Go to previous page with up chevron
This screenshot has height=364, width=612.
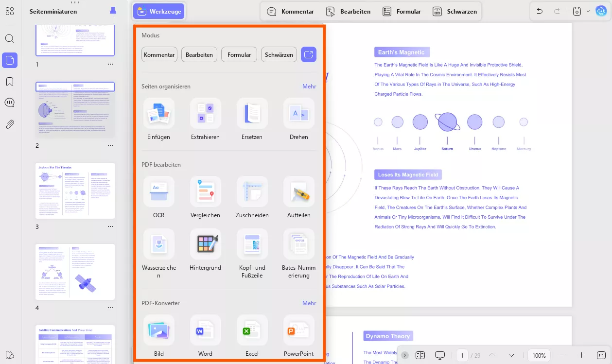pos(492,355)
